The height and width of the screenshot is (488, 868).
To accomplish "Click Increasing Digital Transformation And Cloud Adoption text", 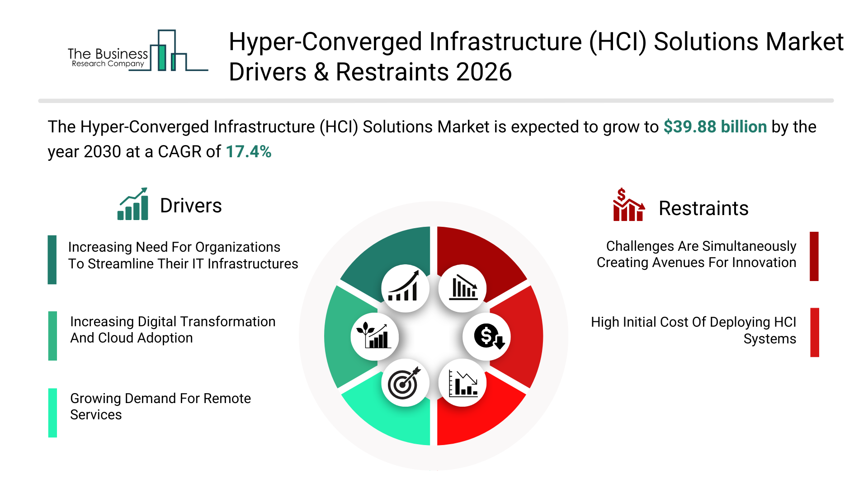I will click(173, 330).
